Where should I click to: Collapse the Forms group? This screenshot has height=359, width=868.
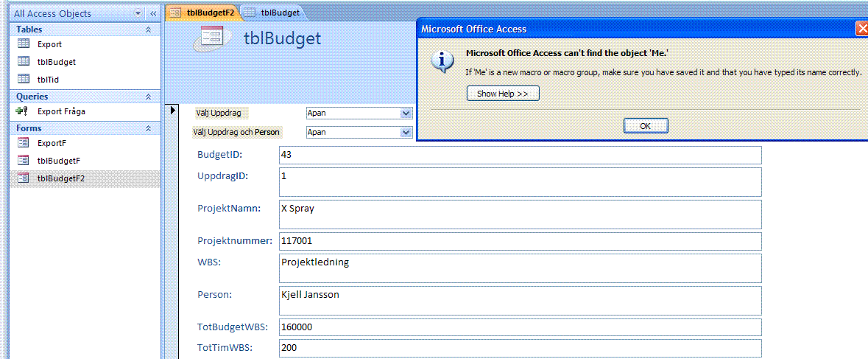click(x=149, y=128)
